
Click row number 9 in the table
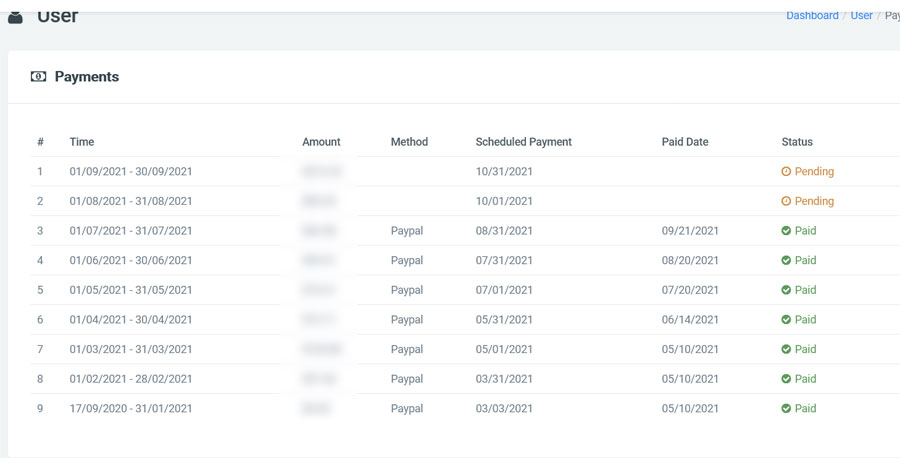(40, 409)
